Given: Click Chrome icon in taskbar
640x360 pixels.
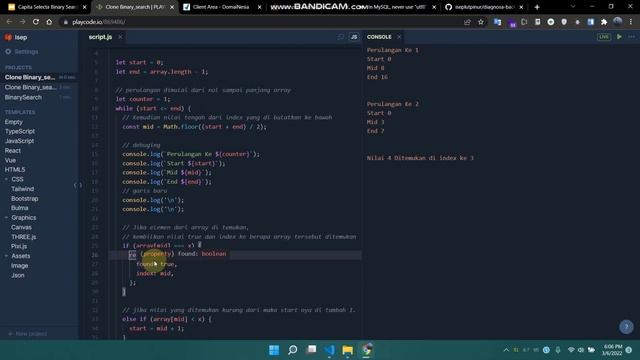Looking at the screenshot, I should pyautogui.click(x=367, y=350).
